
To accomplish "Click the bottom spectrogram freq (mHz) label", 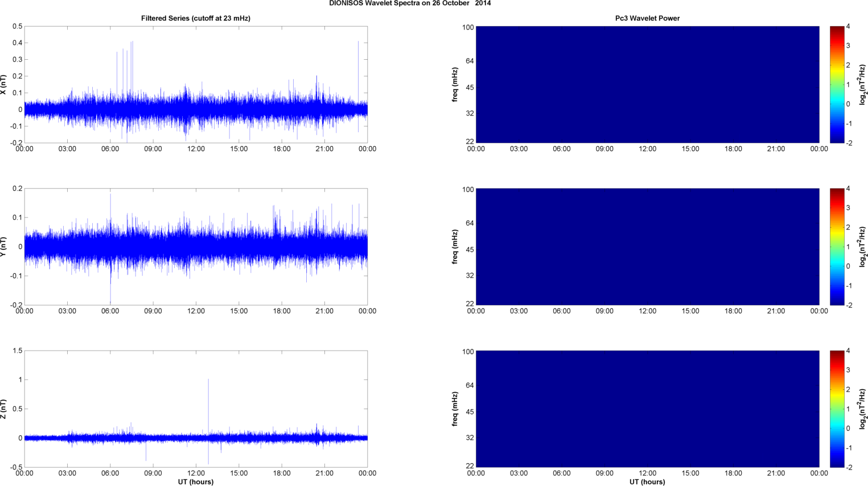I will 455,409.
